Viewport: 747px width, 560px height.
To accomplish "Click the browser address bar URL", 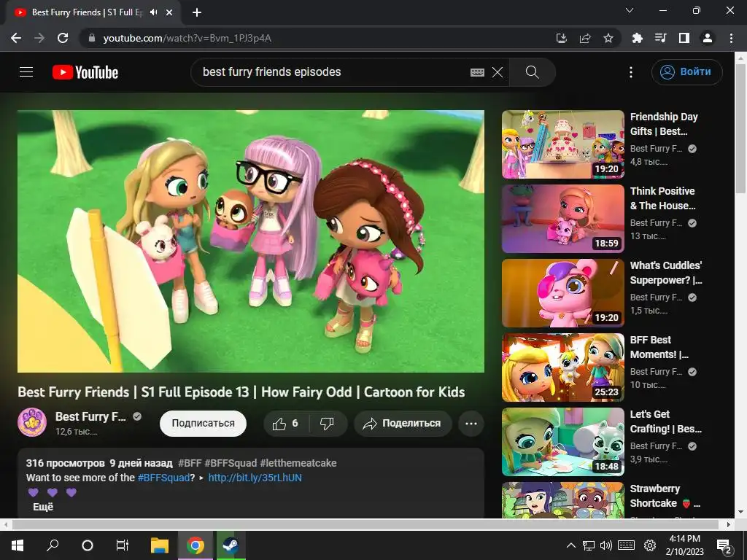I will (x=187, y=38).
